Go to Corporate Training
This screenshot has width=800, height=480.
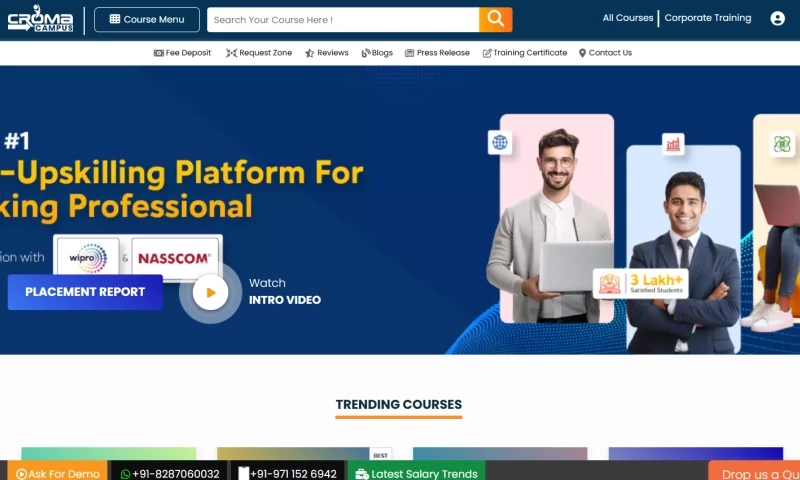(x=707, y=18)
